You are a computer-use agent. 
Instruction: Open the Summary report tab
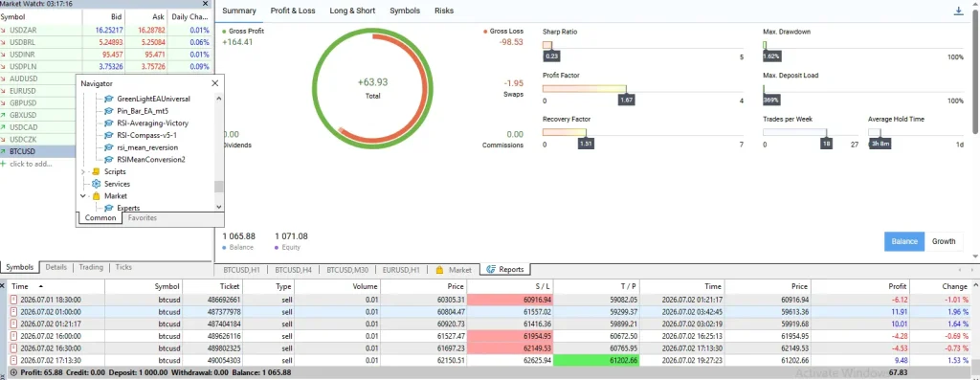[238, 11]
